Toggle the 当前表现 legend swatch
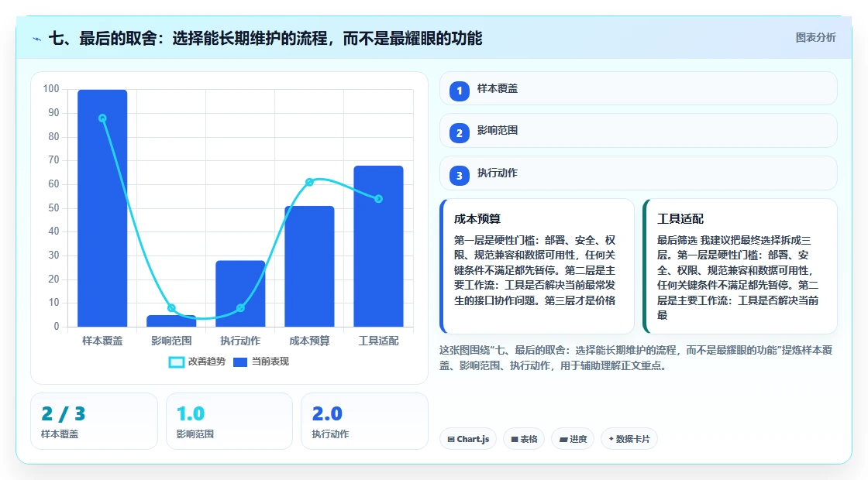Screen dimensions: 868x480 pos(239,362)
